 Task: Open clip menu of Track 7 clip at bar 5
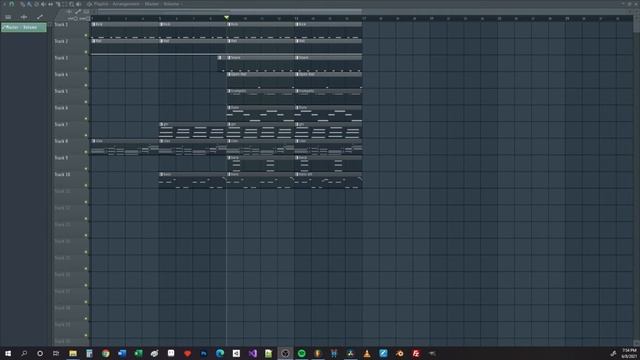click(162, 124)
